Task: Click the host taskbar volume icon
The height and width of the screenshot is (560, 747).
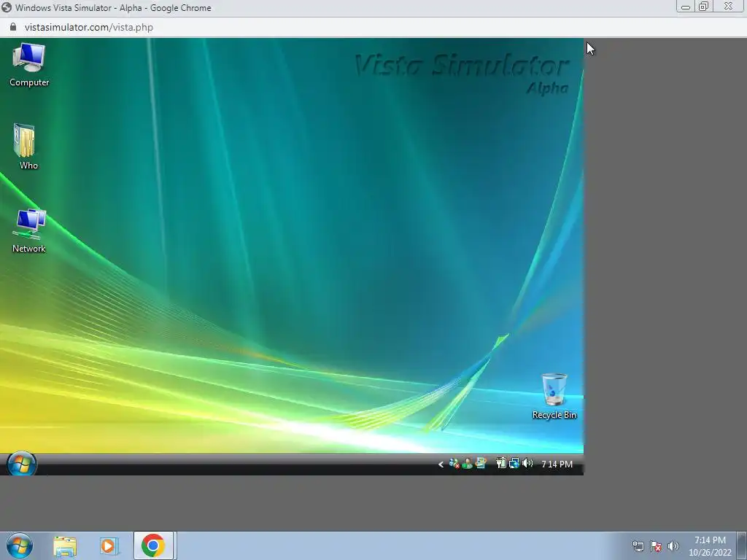Action: point(673,546)
